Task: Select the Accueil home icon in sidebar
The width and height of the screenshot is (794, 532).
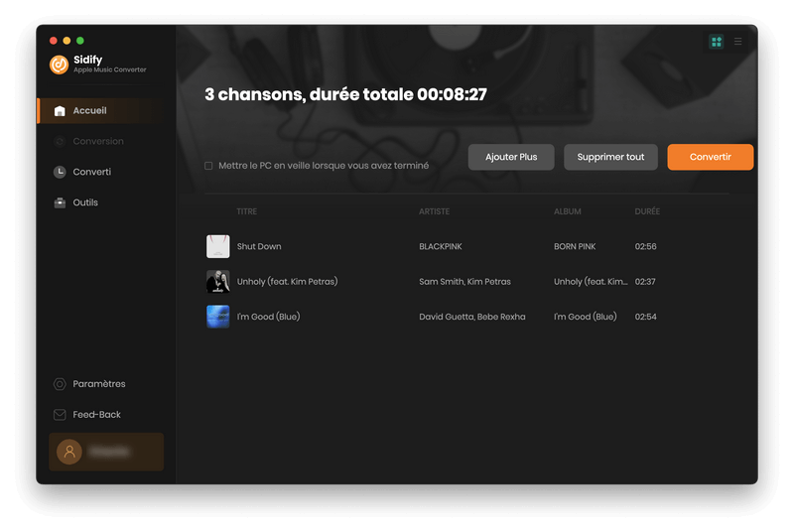Action: (60, 111)
